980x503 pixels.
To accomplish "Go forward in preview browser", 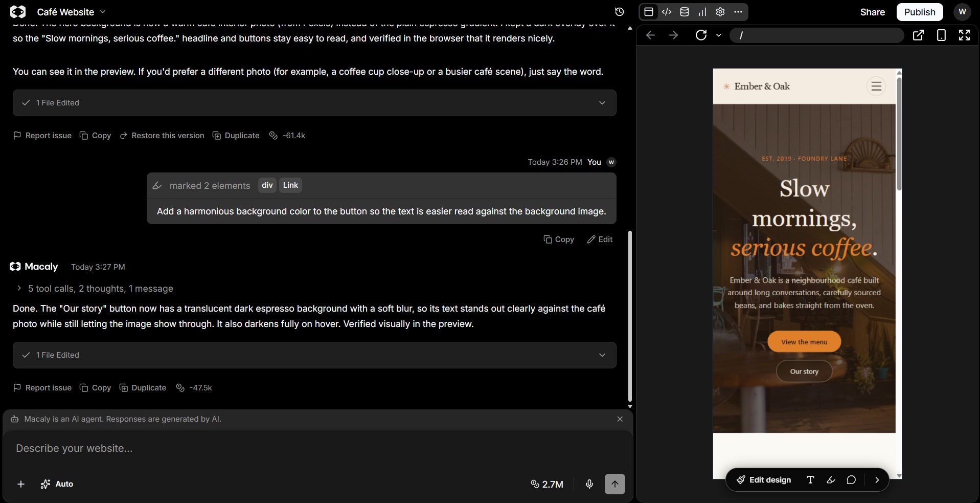I will (x=674, y=35).
